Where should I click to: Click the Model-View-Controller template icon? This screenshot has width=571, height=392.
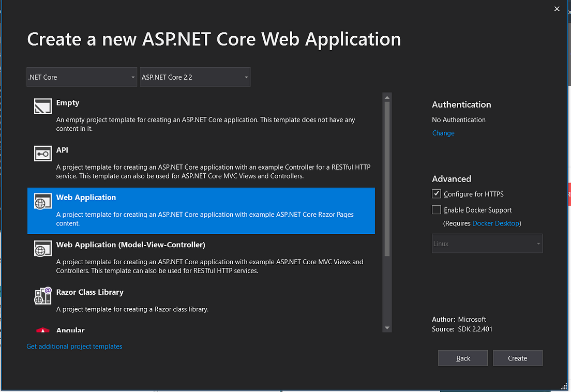click(x=42, y=248)
